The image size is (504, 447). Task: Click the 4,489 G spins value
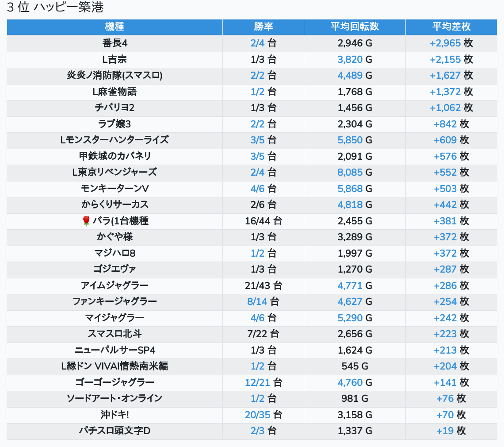tap(355, 75)
